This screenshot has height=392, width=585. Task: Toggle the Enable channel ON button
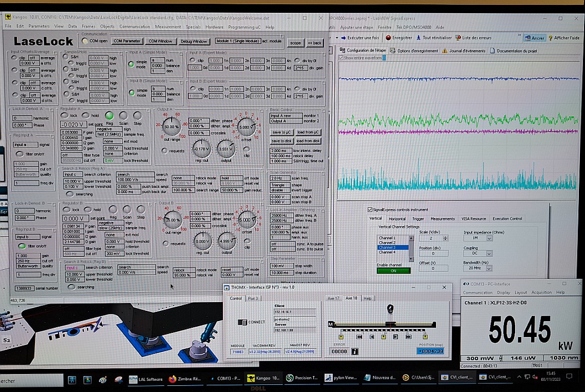coord(393,271)
